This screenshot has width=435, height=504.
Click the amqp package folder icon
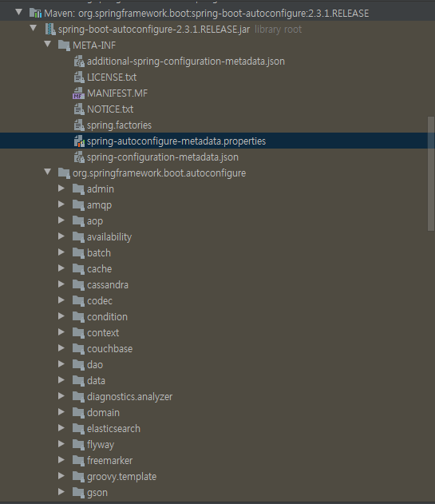pos(78,205)
